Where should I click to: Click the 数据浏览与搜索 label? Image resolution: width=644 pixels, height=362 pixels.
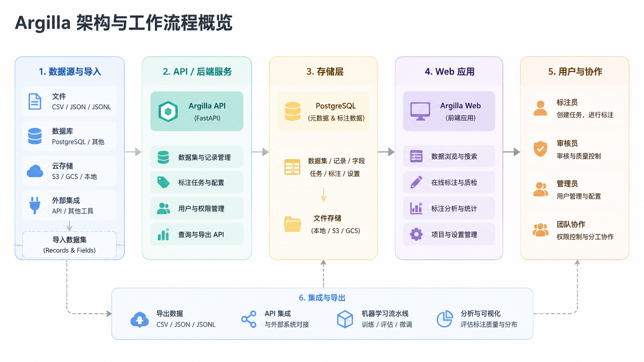click(x=454, y=157)
